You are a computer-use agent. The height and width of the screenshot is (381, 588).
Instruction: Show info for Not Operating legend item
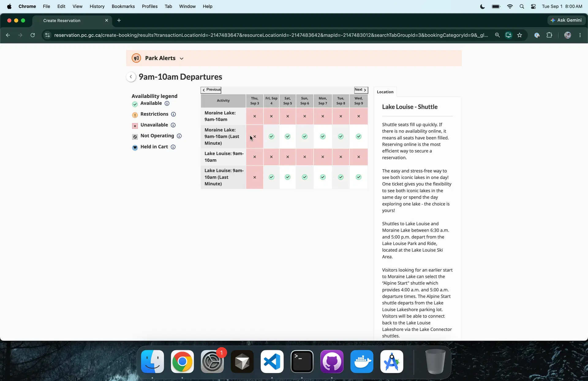[x=179, y=136]
